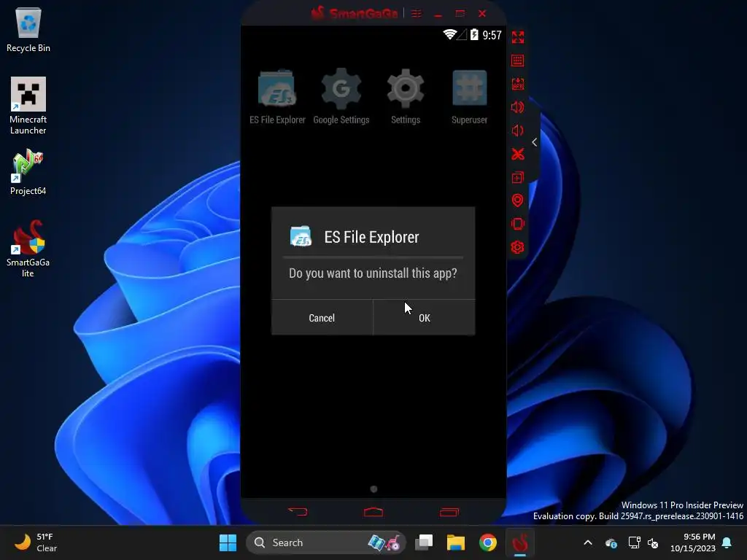Open File Explorer from taskbar
This screenshot has height=560, width=747.
(x=455, y=542)
